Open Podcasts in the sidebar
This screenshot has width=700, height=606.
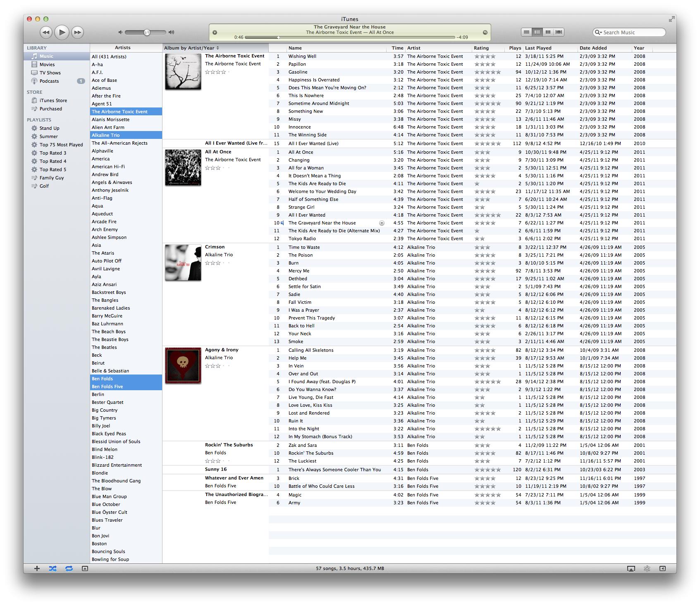coord(57,81)
